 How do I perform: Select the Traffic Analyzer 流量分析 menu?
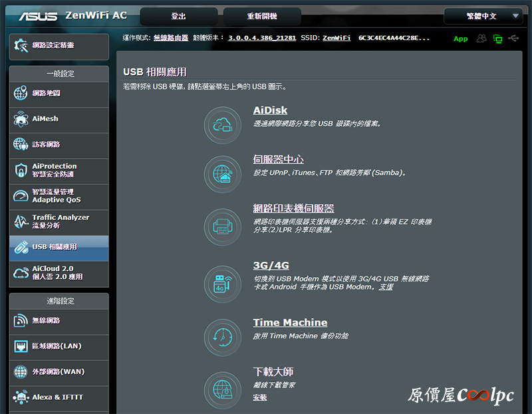[59, 222]
